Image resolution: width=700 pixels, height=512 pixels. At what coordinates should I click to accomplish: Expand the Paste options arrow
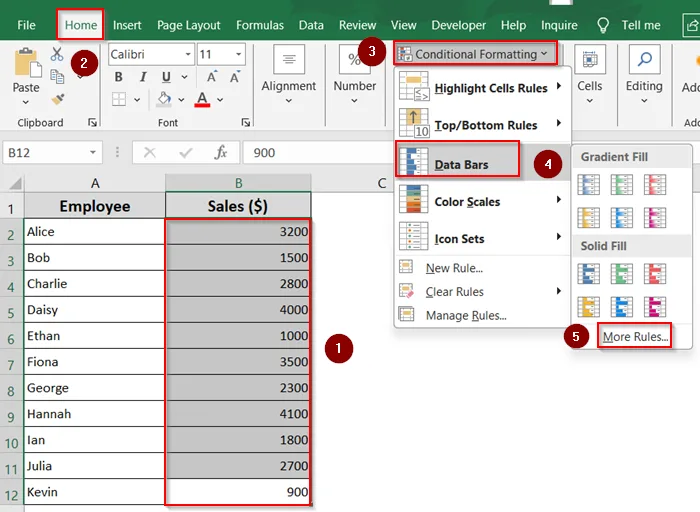[x=26, y=102]
